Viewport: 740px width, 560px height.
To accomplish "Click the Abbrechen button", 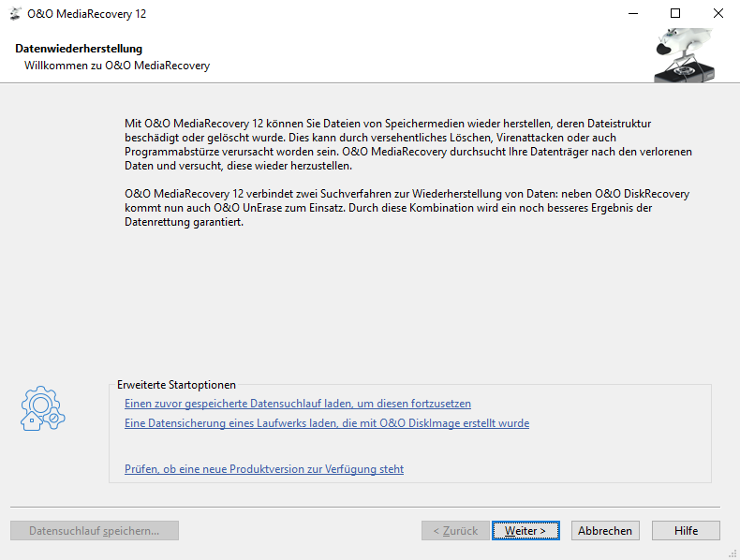I will click(x=605, y=530).
